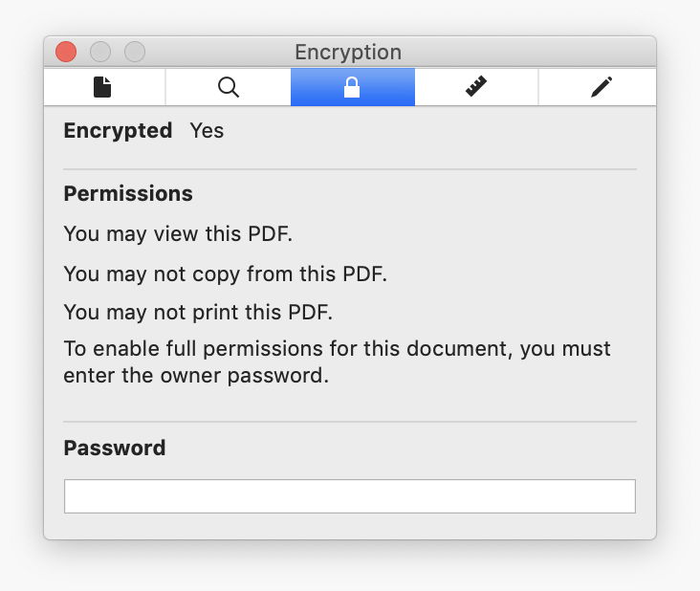Viewport: 700px width, 591px height.
Task: Click the bold Encrypted label
Action: (118, 130)
